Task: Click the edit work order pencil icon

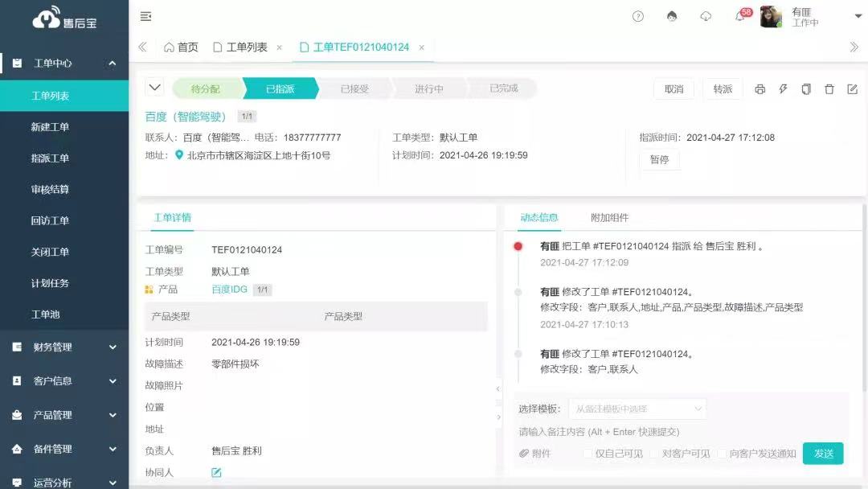Action: coord(853,89)
